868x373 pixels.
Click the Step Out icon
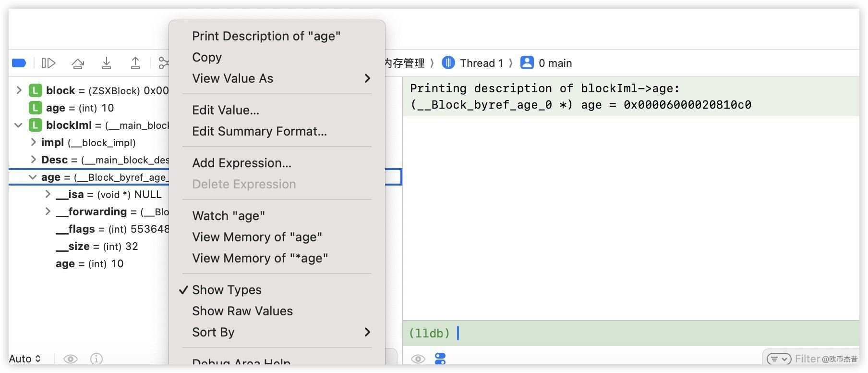point(135,63)
